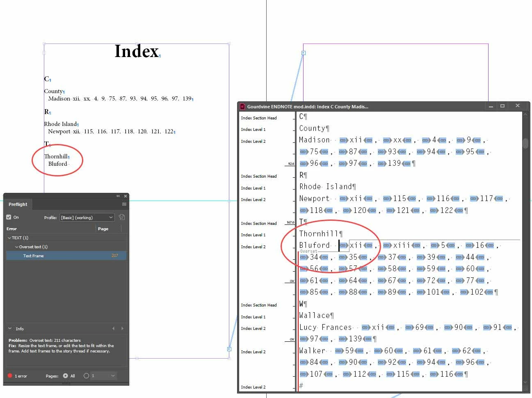Collapse the Overset text (1) subgroup
The height and width of the screenshot is (398, 532).
point(17,247)
